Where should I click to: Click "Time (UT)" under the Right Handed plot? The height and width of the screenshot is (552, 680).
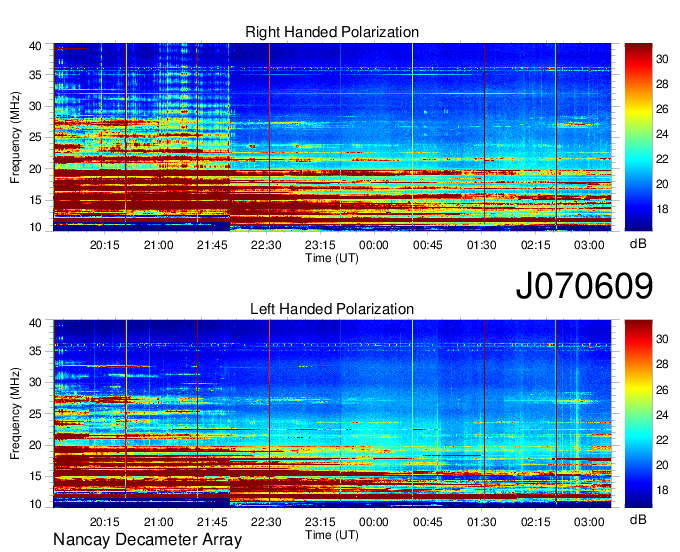332,258
